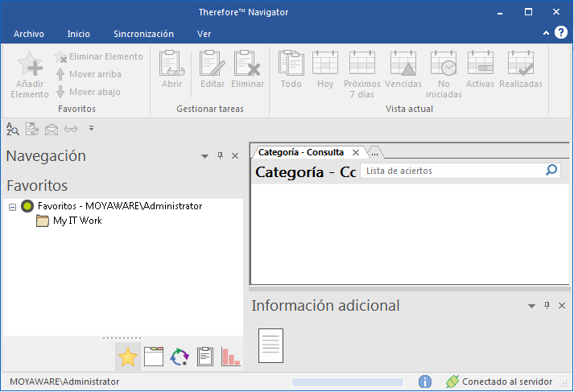Click the envelope quick access icon
The width and height of the screenshot is (574, 392).
coord(52,130)
